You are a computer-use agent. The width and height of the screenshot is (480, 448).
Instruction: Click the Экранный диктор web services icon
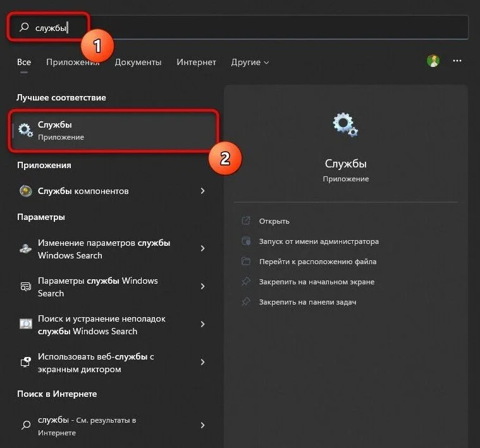[x=26, y=362]
